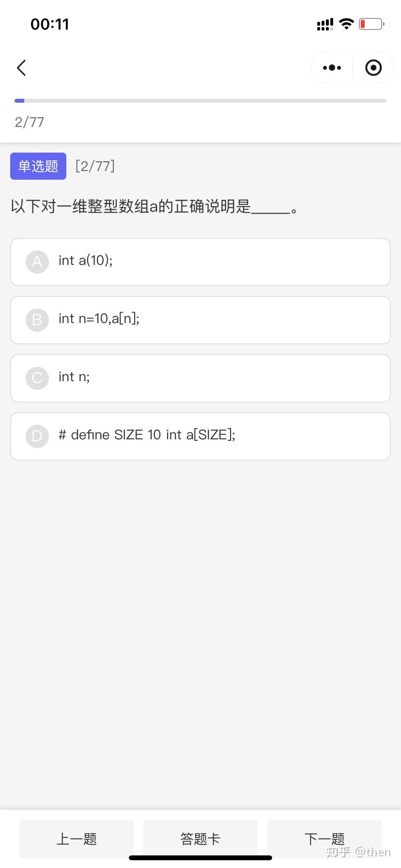Choose answer "int a(10);"
The image size is (401, 868).
[86, 261]
